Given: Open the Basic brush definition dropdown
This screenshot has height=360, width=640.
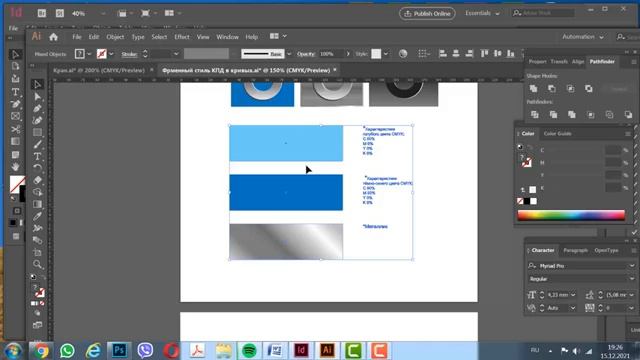Looking at the screenshot, I should pos(289,54).
